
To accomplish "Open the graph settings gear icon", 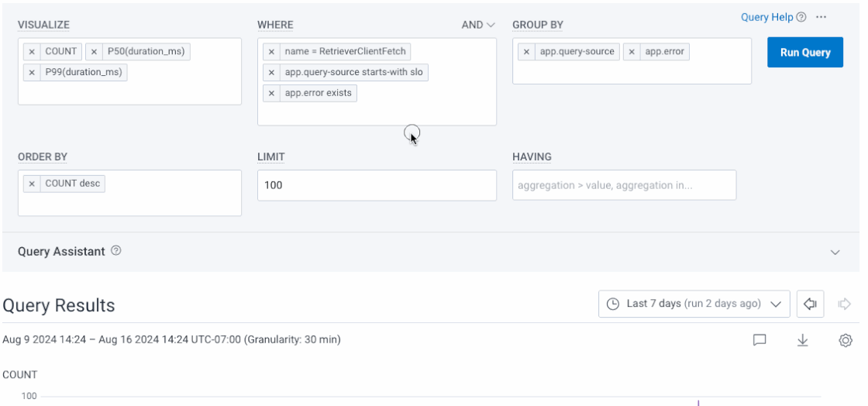I will 846,340.
